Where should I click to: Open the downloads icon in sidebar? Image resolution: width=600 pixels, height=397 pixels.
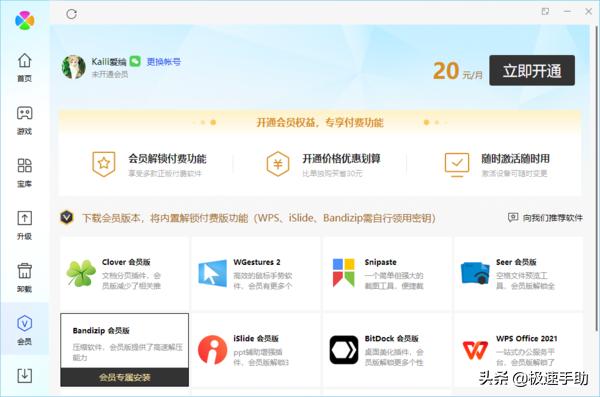[x=24, y=376]
